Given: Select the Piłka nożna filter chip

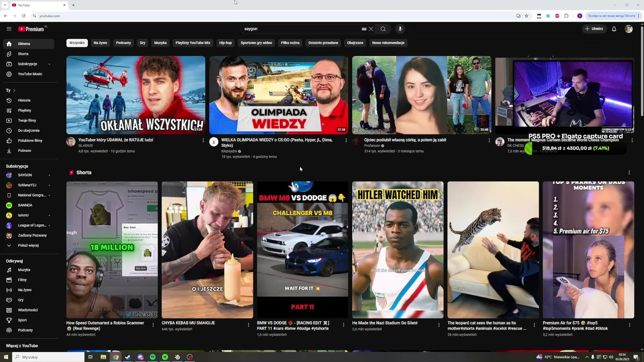Looking at the screenshot, I should [x=290, y=43].
